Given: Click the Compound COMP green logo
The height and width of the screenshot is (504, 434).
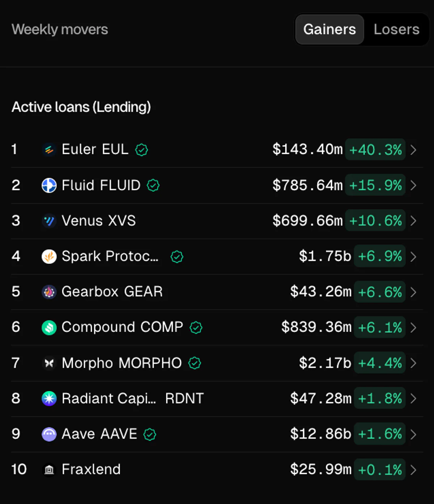Looking at the screenshot, I should click(49, 328).
